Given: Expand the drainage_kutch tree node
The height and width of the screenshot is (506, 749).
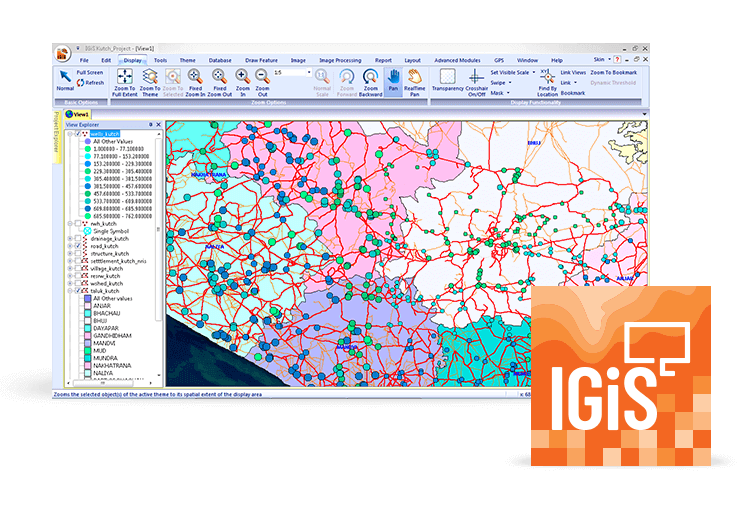Looking at the screenshot, I should (x=70, y=238).
